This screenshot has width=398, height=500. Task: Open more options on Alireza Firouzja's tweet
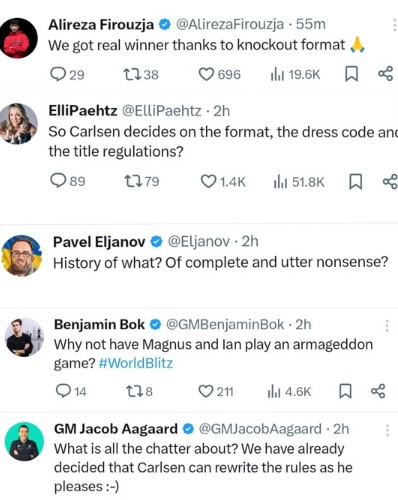click(395, 25)
